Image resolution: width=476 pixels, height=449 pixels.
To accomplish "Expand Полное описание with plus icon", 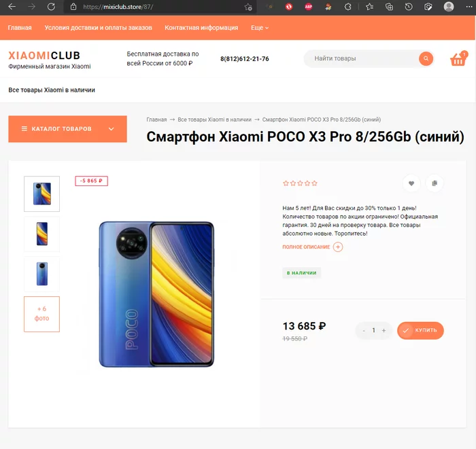I will [x=338, y=247].
